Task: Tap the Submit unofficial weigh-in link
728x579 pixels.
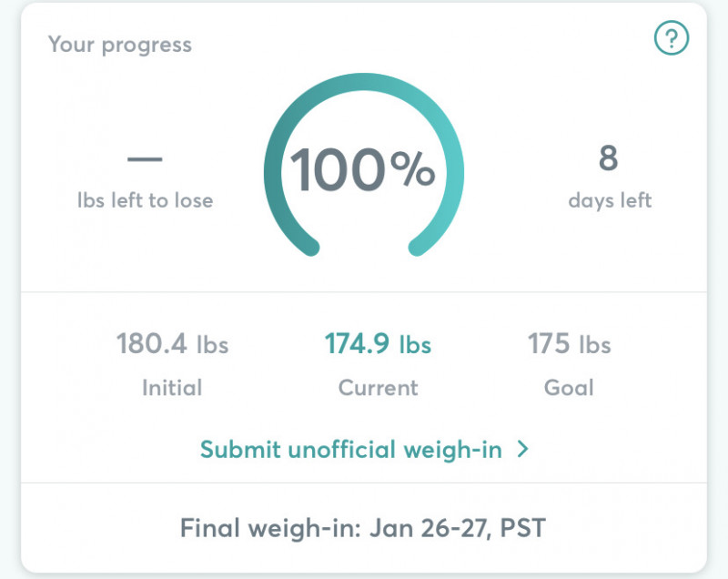Action: (351, 450)
